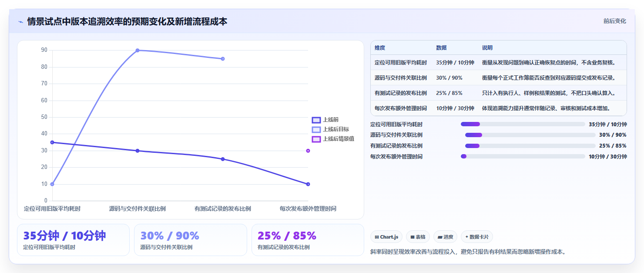This screenshot has width=644, height=273.
Task: Toggle the 上线后情景值 legend item
Action: pyautogui.click(x=333, y=139)
